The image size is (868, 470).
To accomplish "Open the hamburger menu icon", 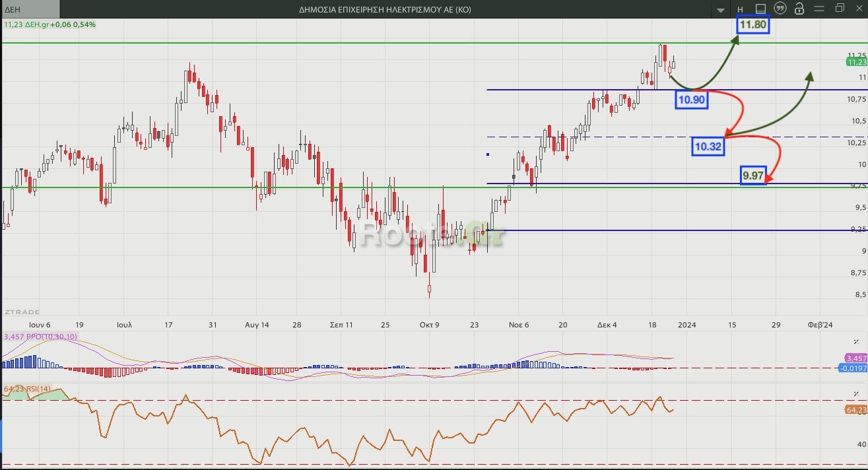I will coord(820,9).
